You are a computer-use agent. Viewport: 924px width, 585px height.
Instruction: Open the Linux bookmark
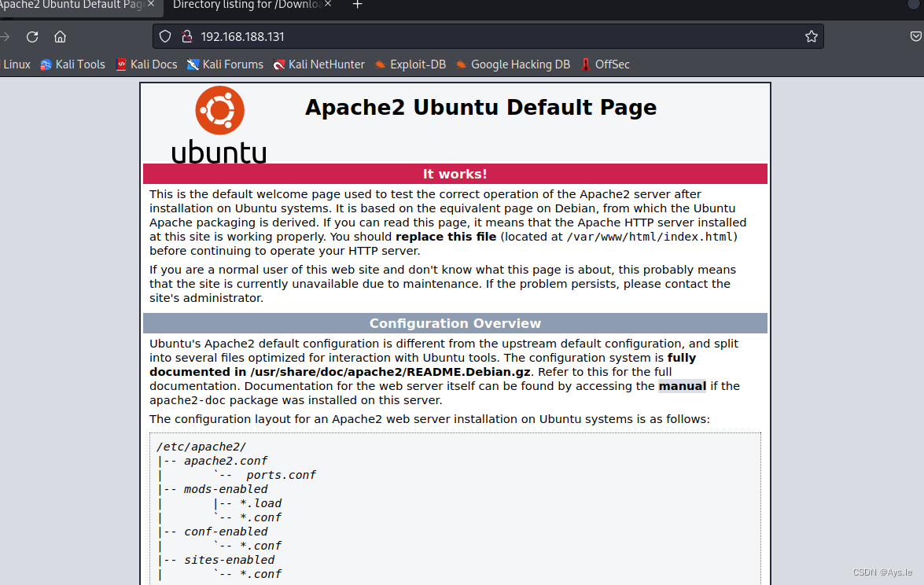[15, 64]
